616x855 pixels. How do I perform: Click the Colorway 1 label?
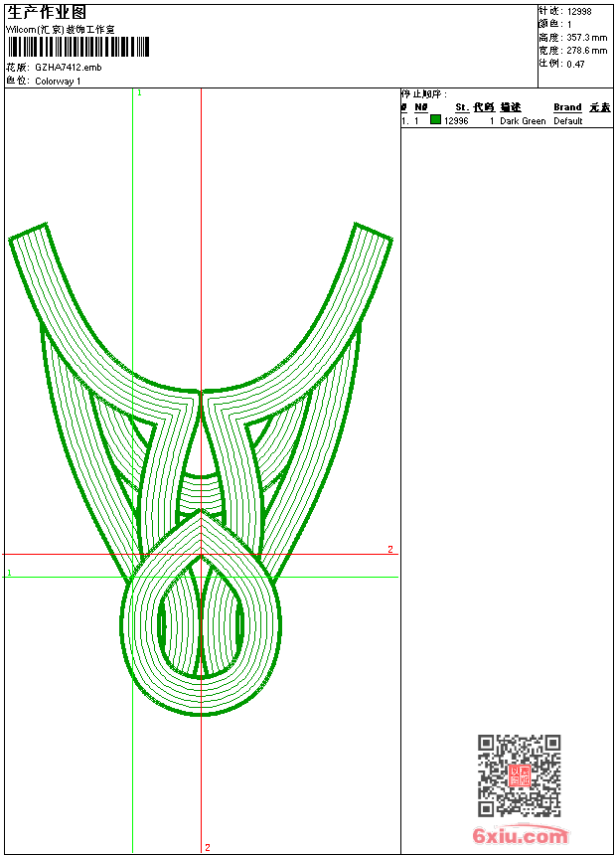(58, 81)
